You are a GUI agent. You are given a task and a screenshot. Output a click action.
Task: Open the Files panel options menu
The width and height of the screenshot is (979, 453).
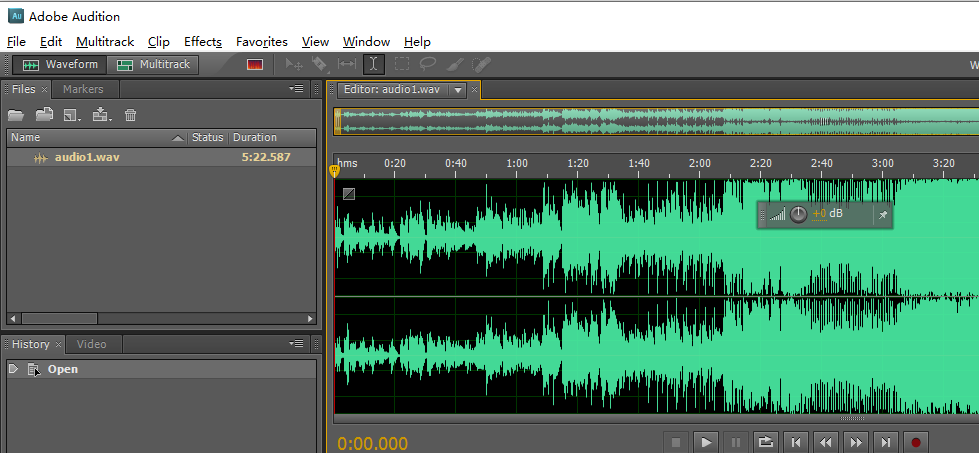pos(296,89)
